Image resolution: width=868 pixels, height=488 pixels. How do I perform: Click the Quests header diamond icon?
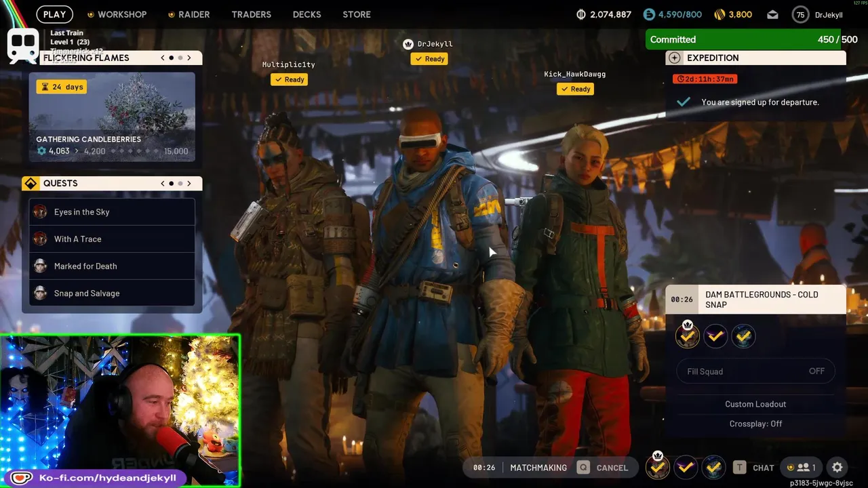pos(31,183)
